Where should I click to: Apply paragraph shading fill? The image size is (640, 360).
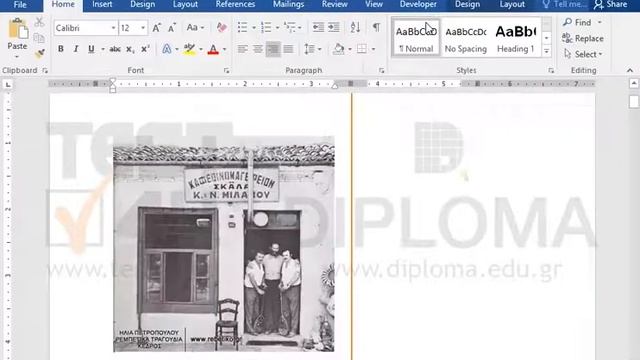click(338, 49)
